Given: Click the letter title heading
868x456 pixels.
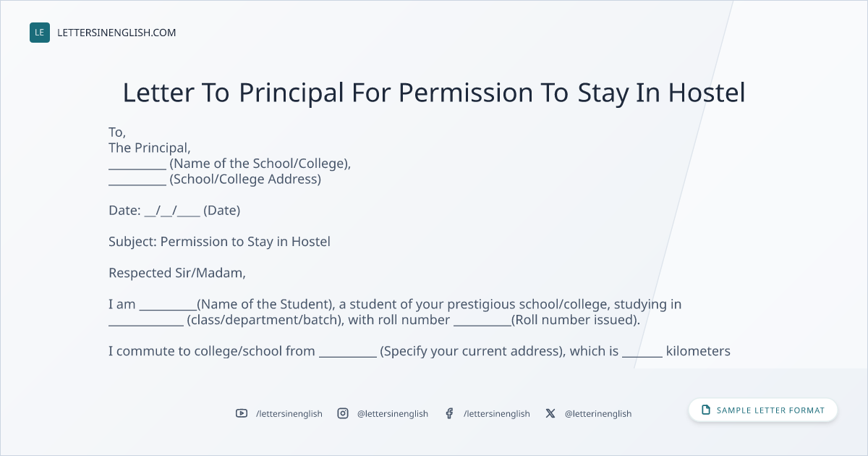Looking at the screenshot, I should point(434,93).
